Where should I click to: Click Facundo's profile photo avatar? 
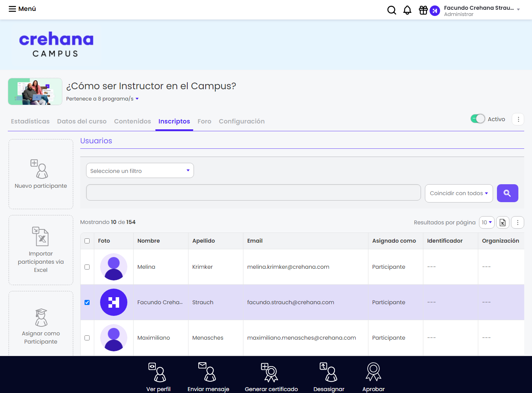coord(114,302)
